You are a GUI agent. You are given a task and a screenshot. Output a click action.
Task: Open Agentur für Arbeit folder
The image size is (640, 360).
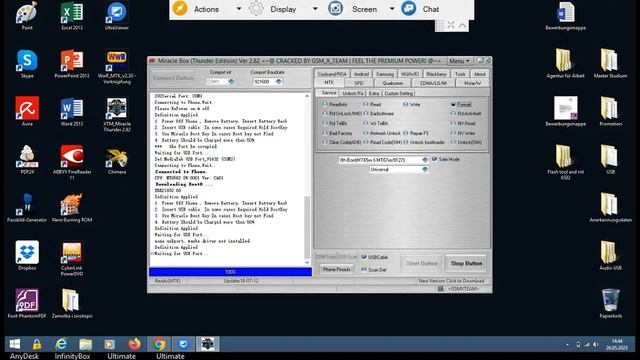point(565,64)
